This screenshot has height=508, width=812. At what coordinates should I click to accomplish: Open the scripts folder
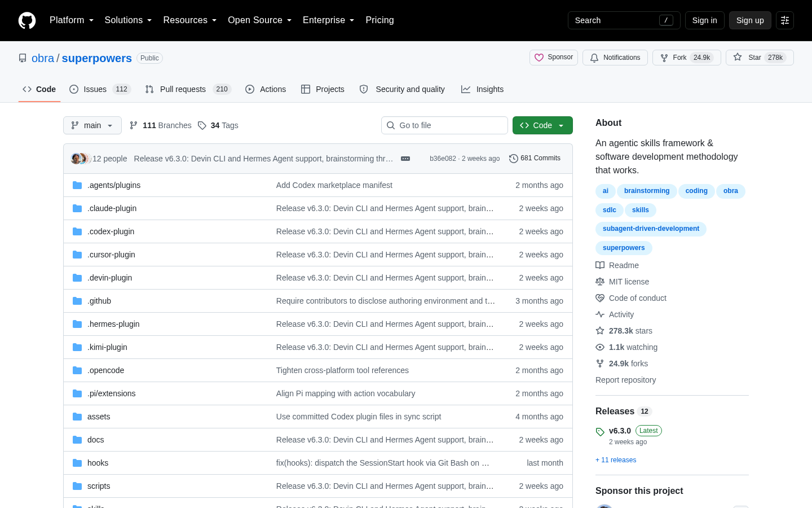coord(99,486)
